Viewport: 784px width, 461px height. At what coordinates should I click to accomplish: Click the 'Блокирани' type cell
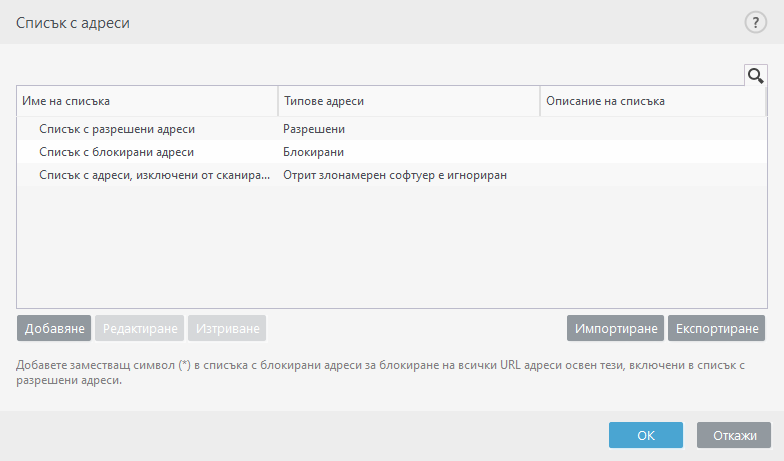click(x=314, y=152)
